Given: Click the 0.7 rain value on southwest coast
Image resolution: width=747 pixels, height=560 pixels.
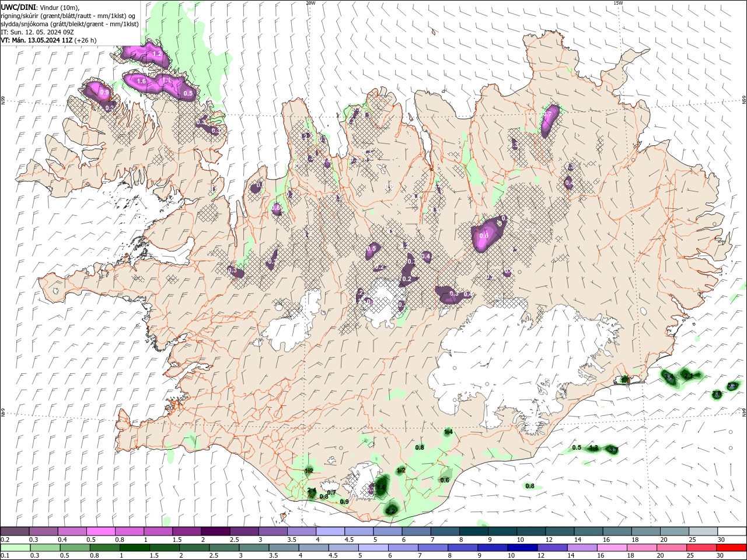Looking at the screenshot, I should [331, 493].
